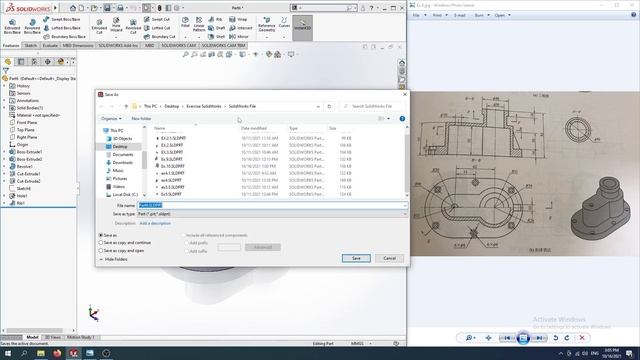
Task: Open the Hole Wizard tool
Action: [116, 25]
